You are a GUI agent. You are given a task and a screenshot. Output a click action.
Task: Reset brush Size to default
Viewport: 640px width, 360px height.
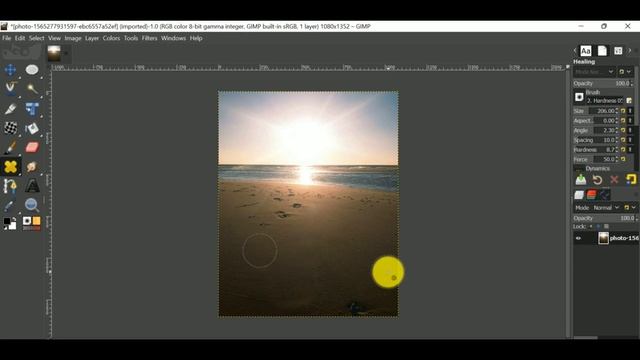click(623, 111)
